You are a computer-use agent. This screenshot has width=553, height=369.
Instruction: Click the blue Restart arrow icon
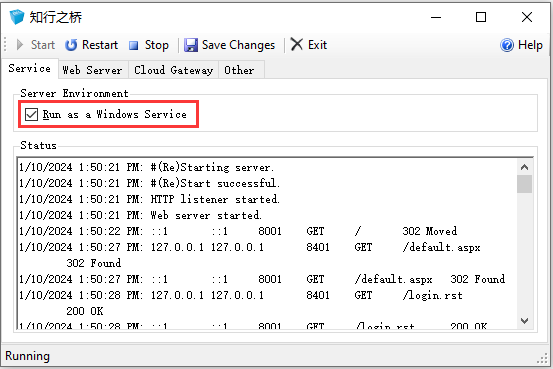click(x=71, y=45)
